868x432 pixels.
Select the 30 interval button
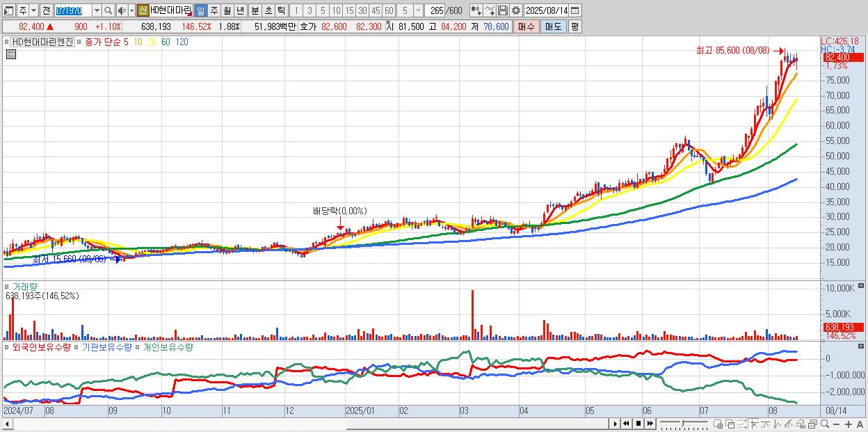coord(362,10)
